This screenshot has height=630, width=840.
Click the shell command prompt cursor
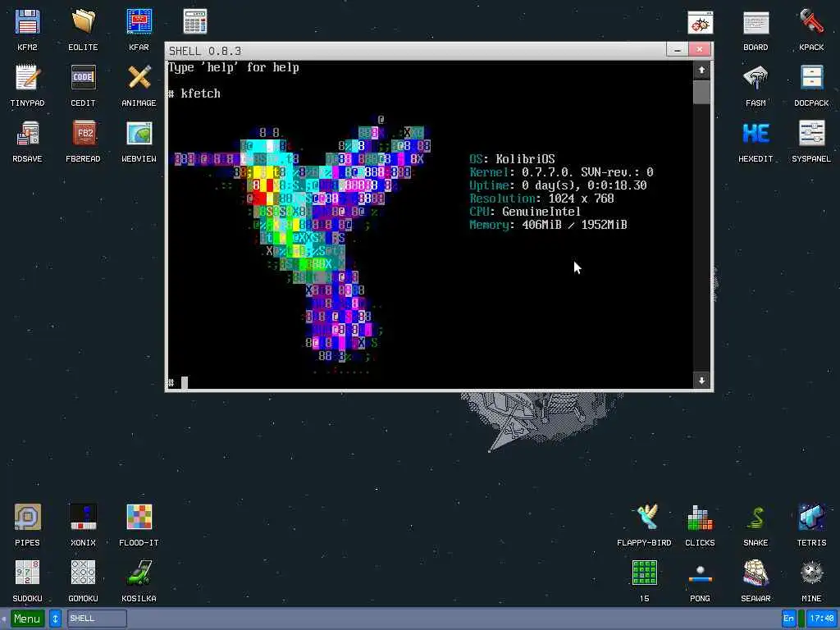185,382
